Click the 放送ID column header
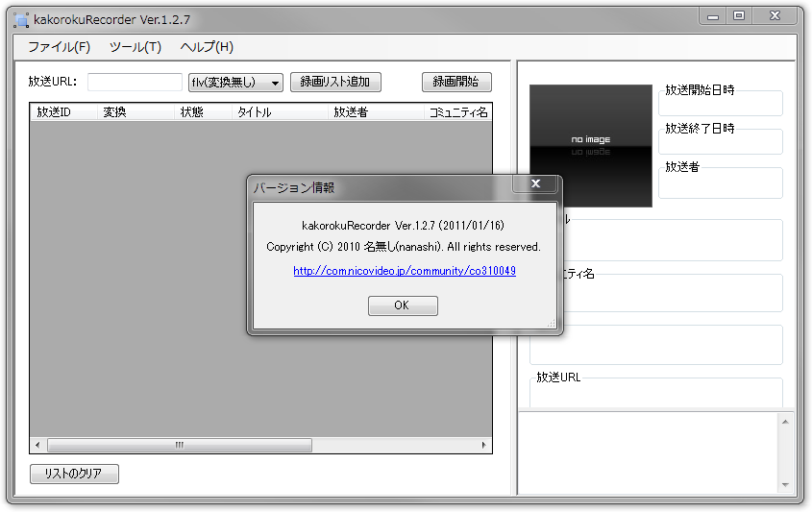The width and height of the screenshot is (812, 512). coord(63,111)
